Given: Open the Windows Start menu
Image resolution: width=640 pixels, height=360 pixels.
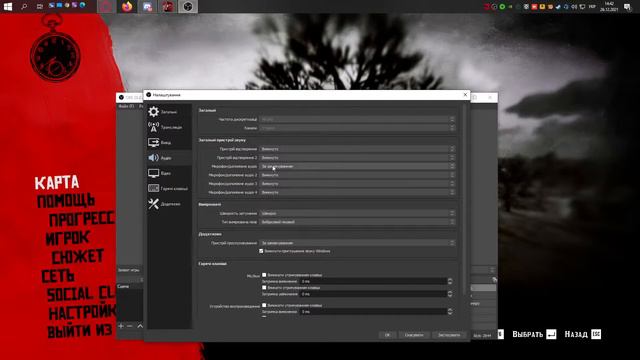Looking at the screenshot, I should (8, 7).
